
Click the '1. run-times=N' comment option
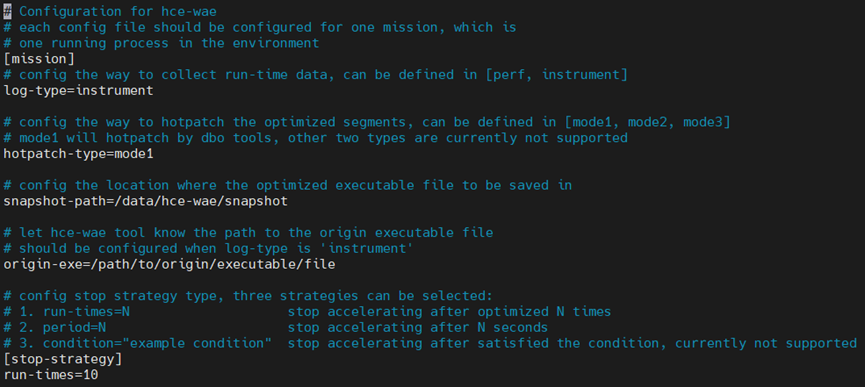pos(86,312)
